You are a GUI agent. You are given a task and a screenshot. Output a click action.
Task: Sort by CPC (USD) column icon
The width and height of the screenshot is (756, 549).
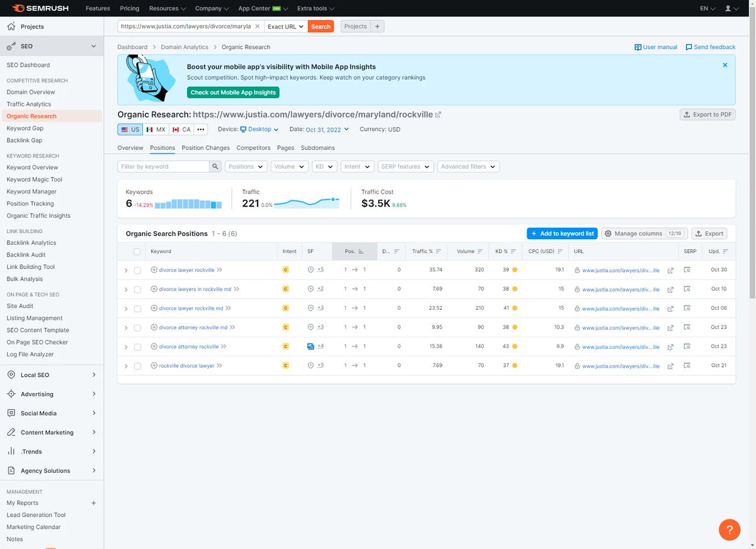(x=560, y=251)
